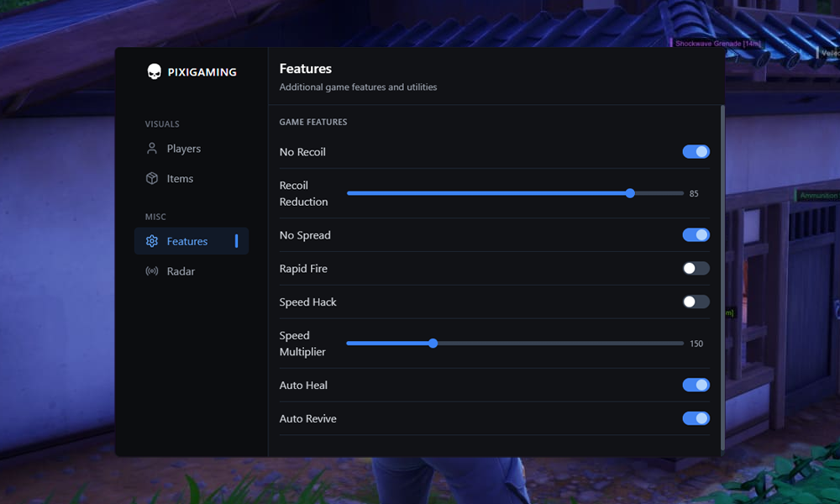Click the Shockwave Grenade label in game

718,44
